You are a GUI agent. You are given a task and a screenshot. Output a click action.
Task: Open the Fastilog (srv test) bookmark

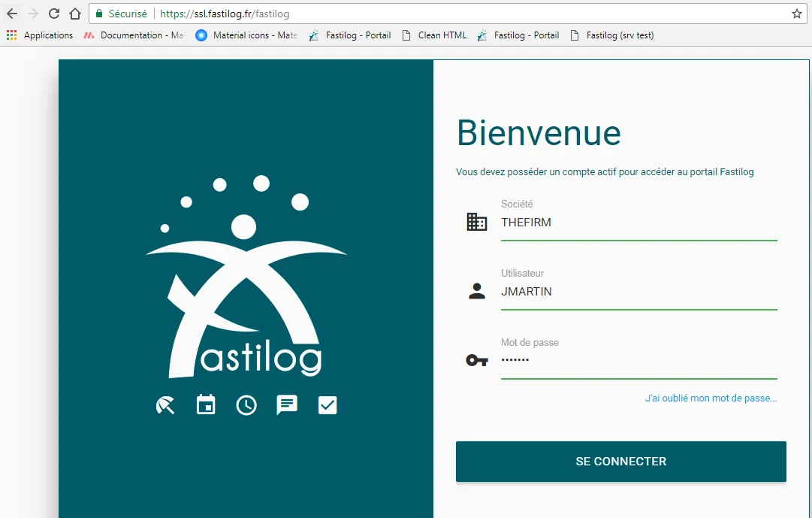tap(611, 35)
